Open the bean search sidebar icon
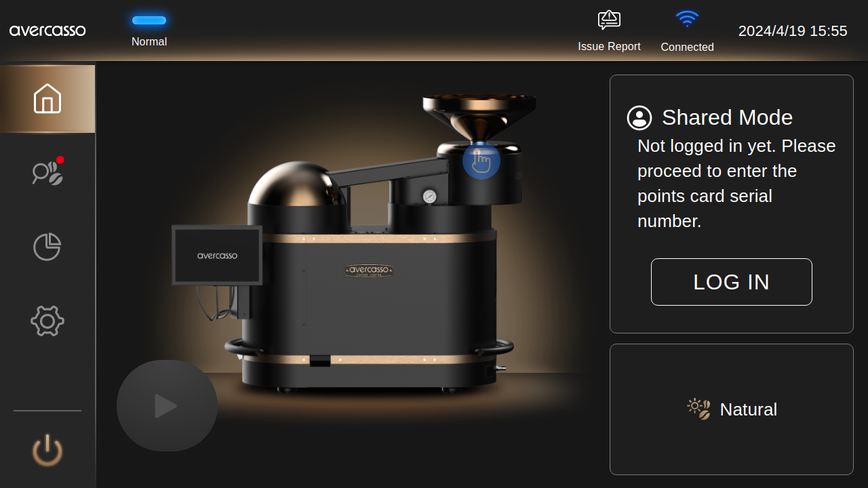The height and width of the screenshot is (488, 868). [x=47, y=173]
